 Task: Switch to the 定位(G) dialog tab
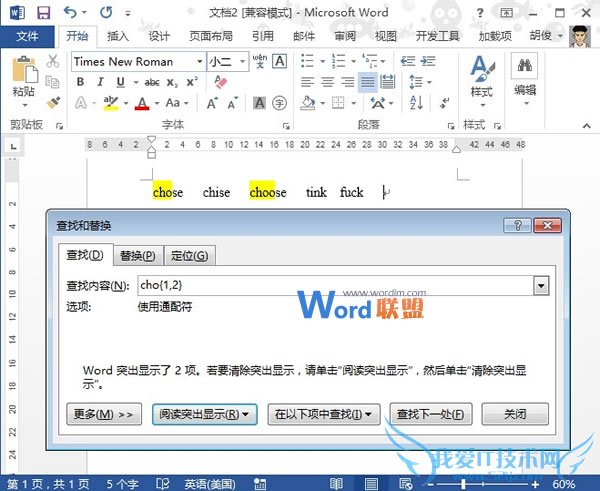point(189,256)
